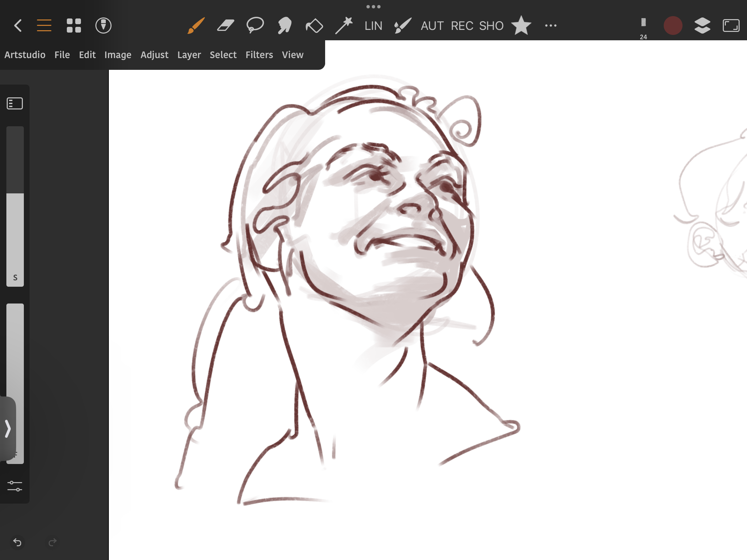Open the Filters menu

click(259, 55)
